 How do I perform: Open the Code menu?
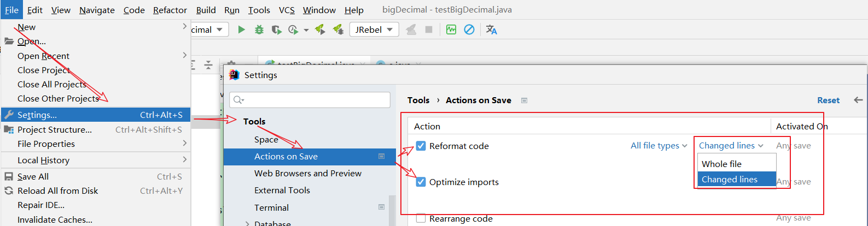(x=134, y=10)
